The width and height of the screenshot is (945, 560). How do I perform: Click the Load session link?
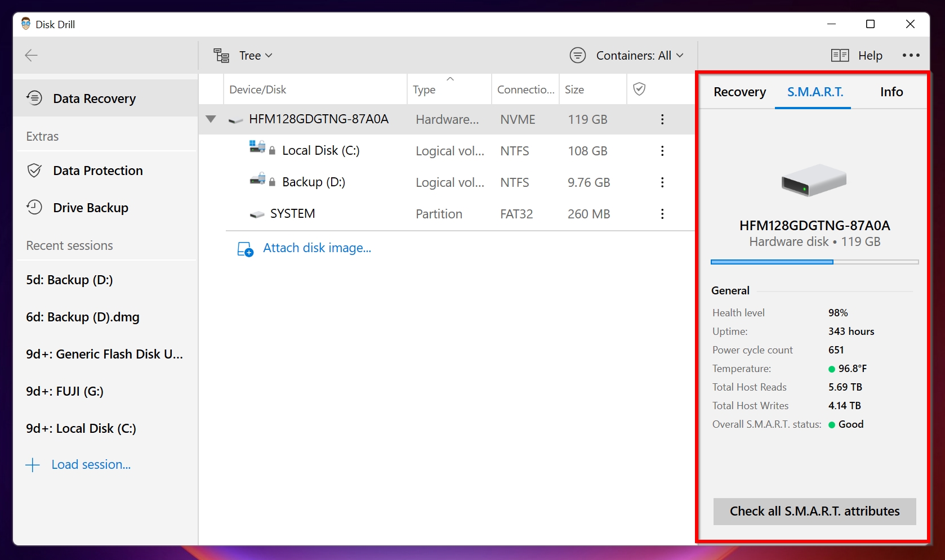point(91,464)
